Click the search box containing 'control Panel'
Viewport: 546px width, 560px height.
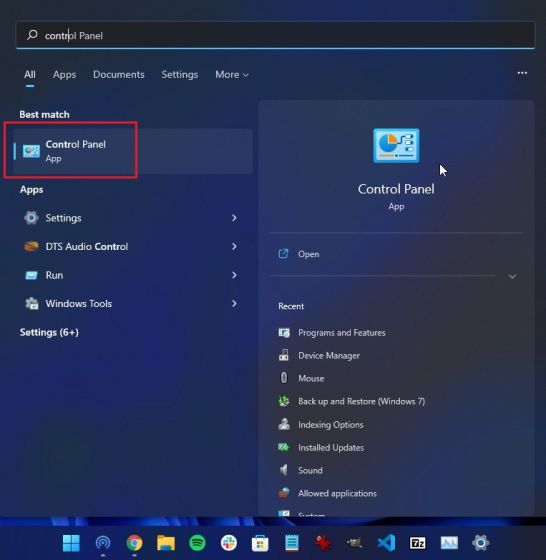[275, 35]
